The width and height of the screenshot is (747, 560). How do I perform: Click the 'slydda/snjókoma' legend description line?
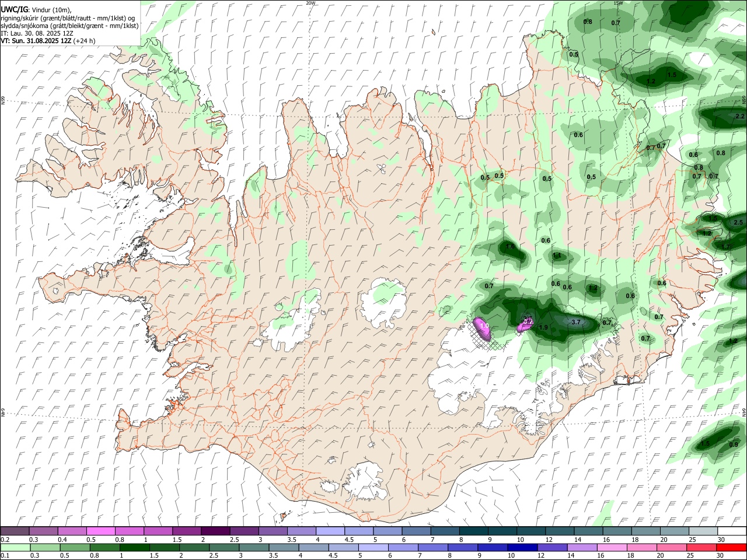pos(69,26)
